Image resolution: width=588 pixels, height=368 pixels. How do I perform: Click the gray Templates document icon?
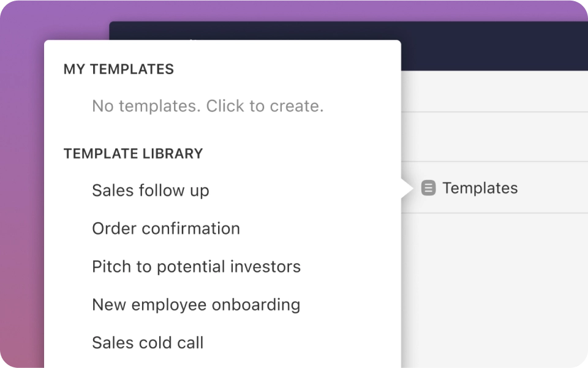pyautogui.click(x=429, y=188)
